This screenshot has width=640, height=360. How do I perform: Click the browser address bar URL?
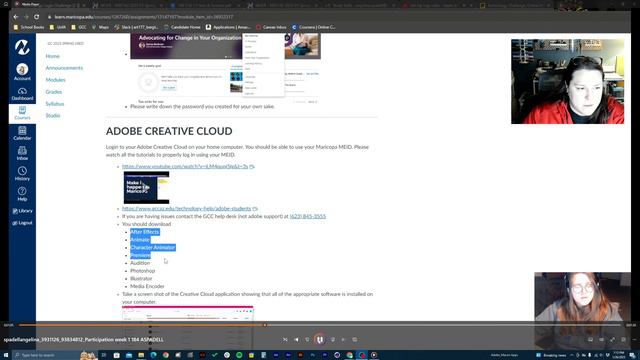144,17
